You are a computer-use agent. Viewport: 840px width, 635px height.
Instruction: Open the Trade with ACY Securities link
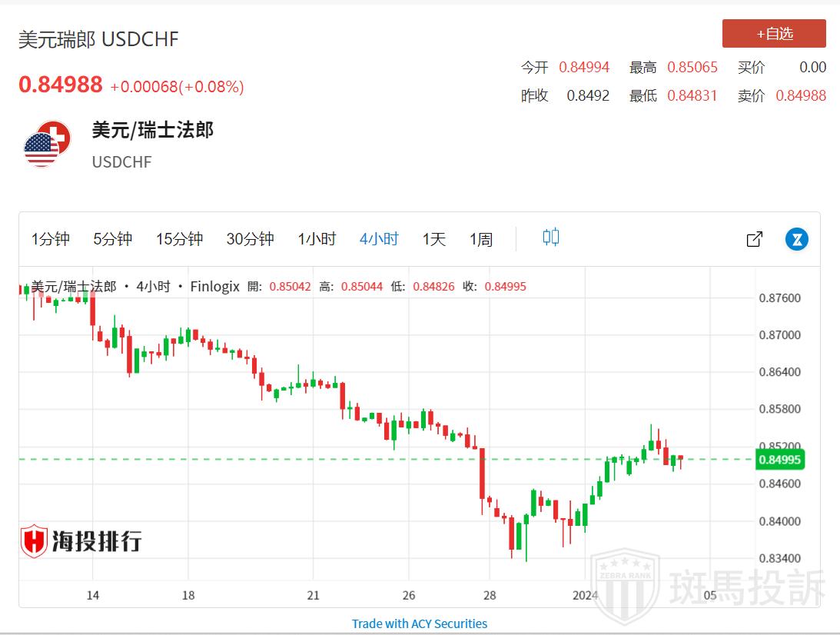click(x=420, y=623)
